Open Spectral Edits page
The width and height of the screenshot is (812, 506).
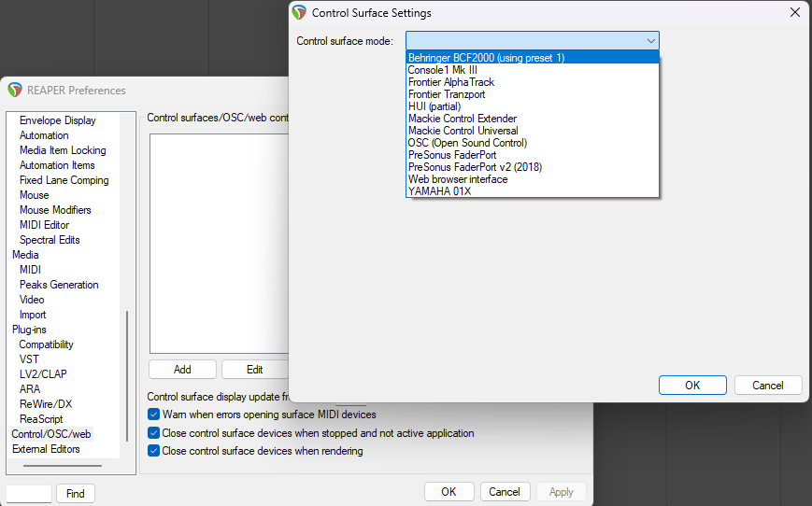click(x=50, y=240)
